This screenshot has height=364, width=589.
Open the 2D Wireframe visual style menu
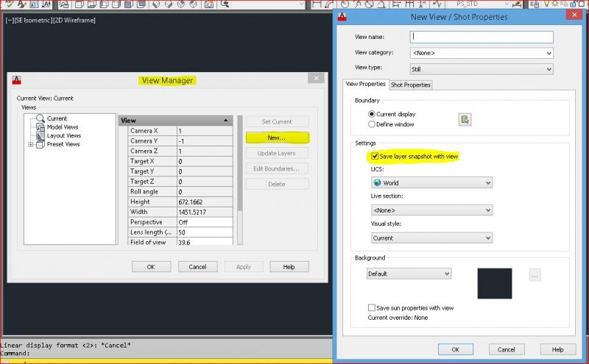pyautogui.click(x=74, y=20)
